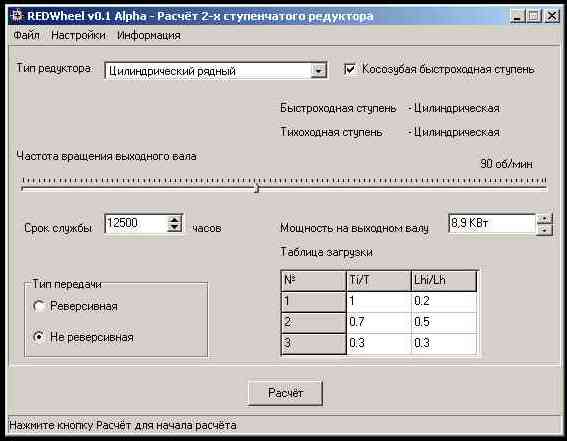The height and width of the screenshot is (441, 567).
Task: Click the REDWheel app icon in title bar
Action: click(16, 16)
